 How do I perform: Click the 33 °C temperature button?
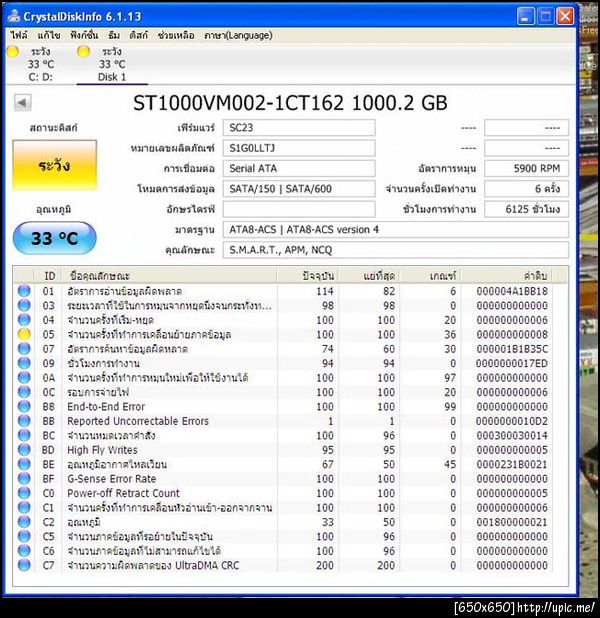(54, 238)
